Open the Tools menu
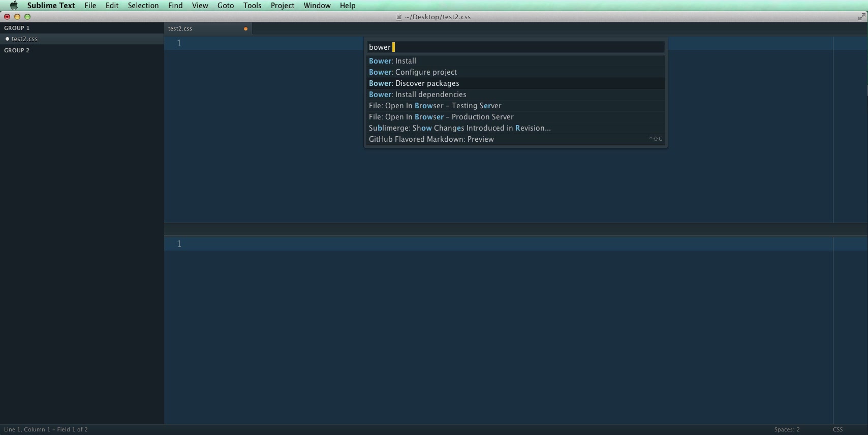This screenshot has height=435, width=868. (252, 6)
